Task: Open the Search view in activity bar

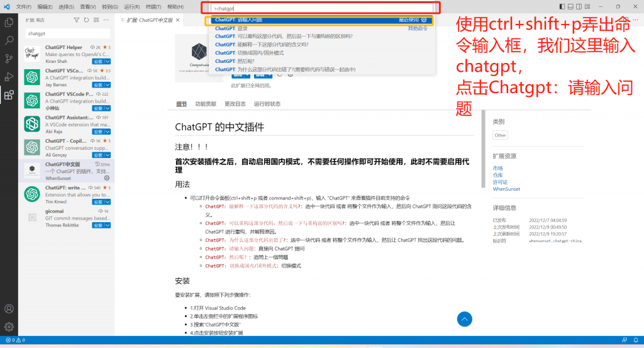Action: pyautogui.click(x=9, y=40)
